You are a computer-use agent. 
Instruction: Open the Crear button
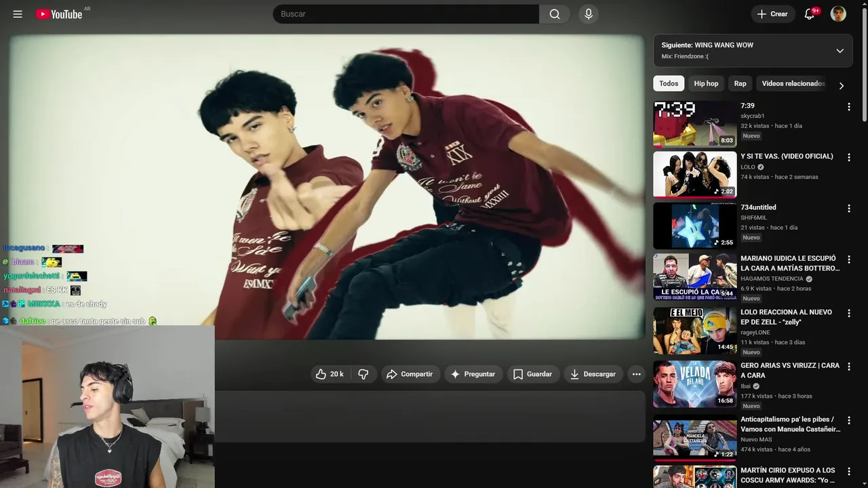[x=772, y=14]
